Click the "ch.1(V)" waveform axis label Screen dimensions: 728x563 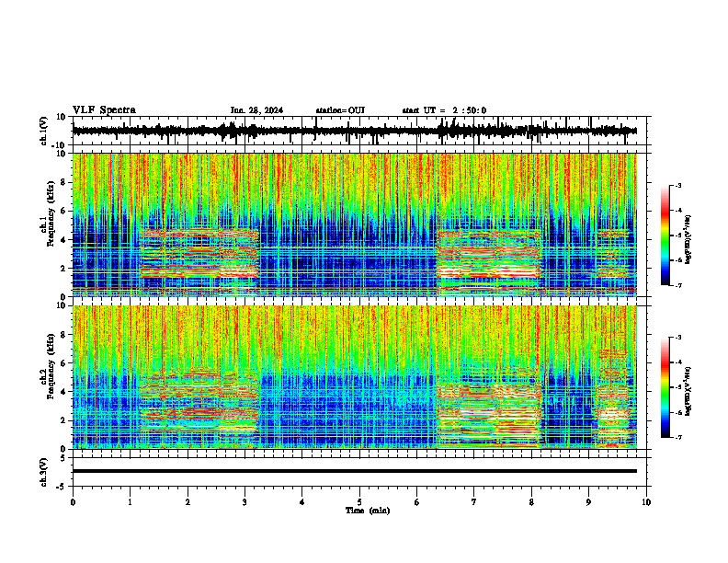pyautogui.click(x=44, y=131)
